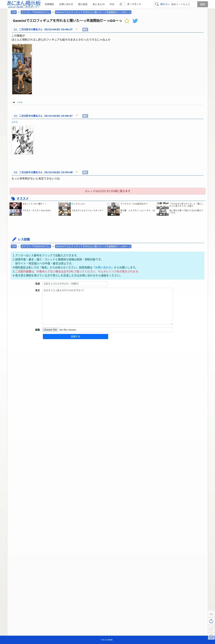Screen dimensions: 215x644
Task: Go to TOP in upper breadcrumb
Action: [14, 12]
